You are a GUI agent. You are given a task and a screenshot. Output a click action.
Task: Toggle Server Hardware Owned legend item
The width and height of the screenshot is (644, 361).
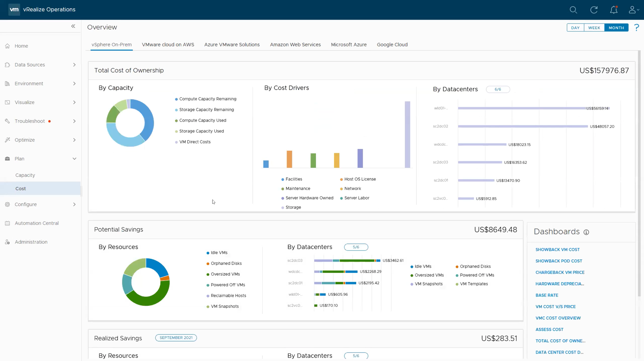(x=307, y=198)
